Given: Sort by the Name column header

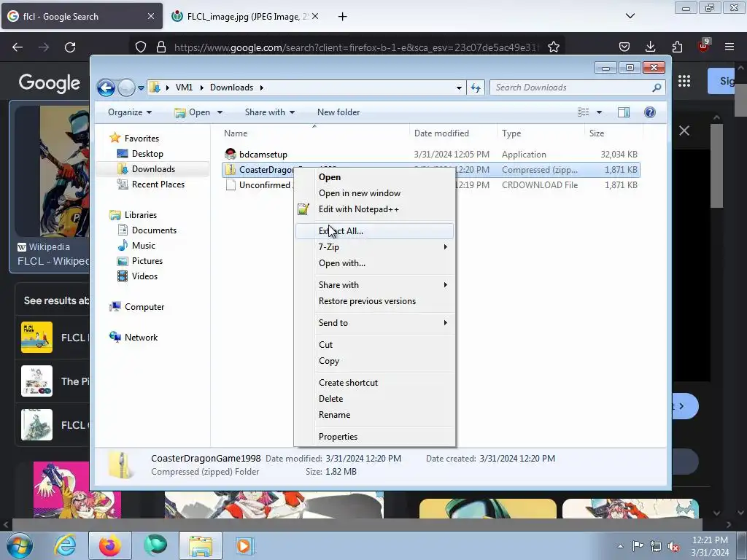Looking at the screenshot, I should [x=236, y=134].
